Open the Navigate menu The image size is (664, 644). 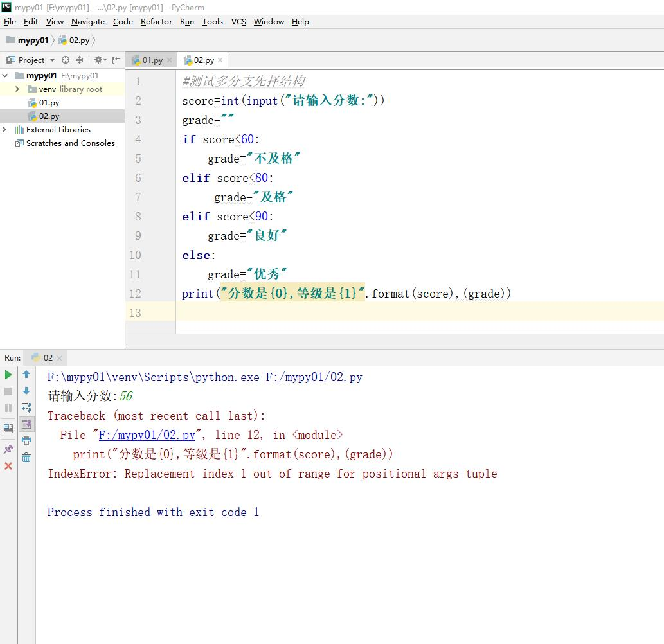pyautogui.click(x=88, y=22)
